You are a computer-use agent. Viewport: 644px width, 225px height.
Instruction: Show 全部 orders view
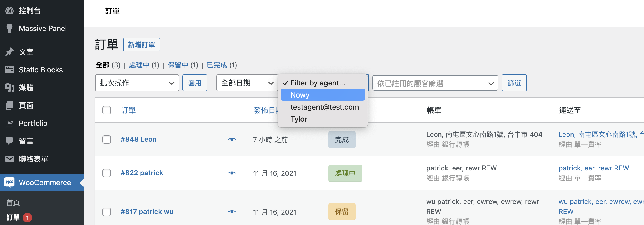[x=103, y=65]
